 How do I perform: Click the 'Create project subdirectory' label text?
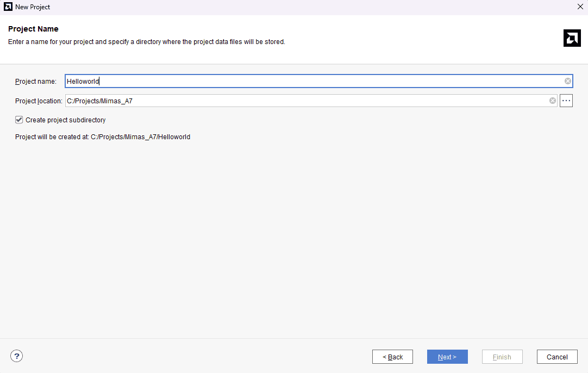65,120
